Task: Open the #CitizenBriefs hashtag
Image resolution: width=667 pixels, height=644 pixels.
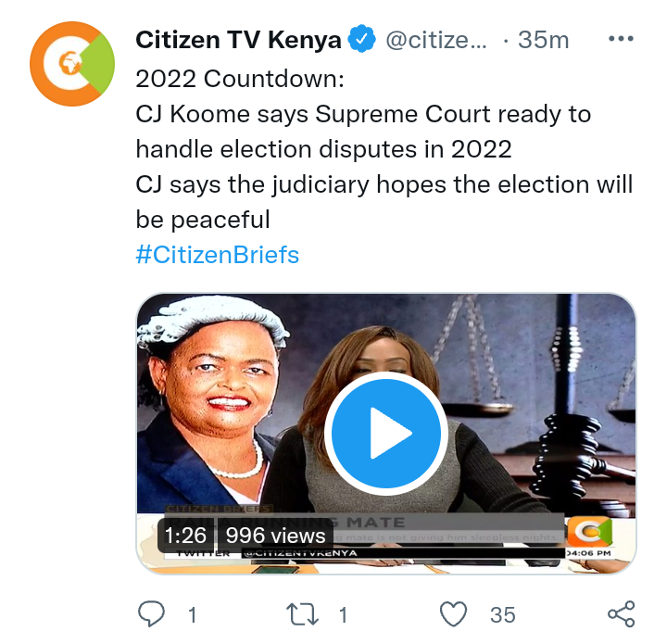Action: (x=218, y=255)
